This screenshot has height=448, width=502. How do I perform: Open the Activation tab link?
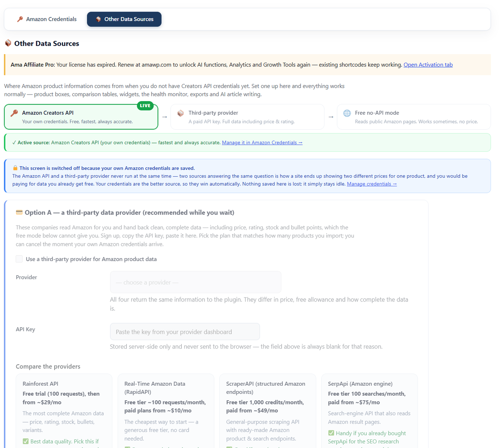pos(428,65)
